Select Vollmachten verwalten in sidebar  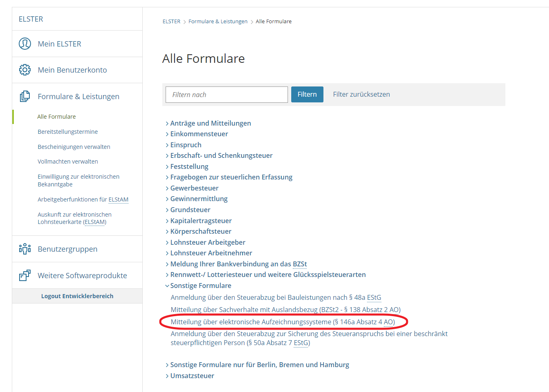[68, 162]
